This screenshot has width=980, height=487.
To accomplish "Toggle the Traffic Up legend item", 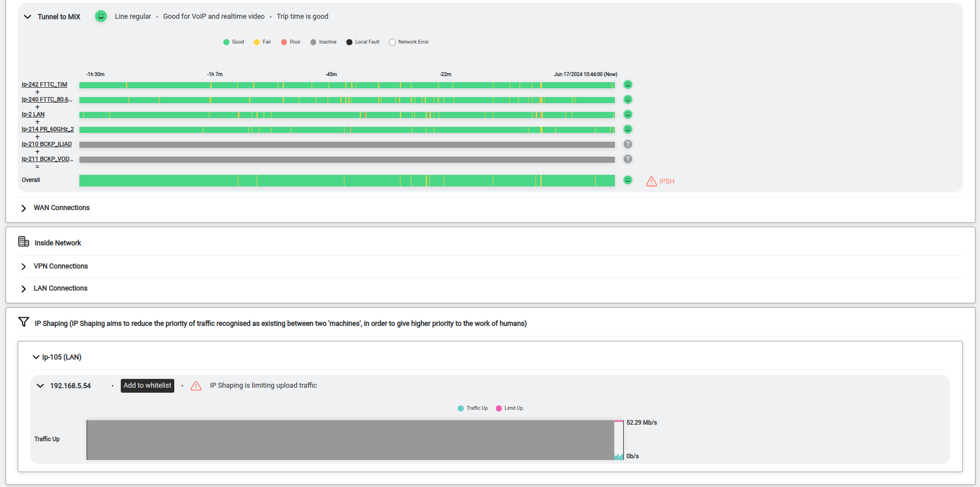I will tap(473, 408).
